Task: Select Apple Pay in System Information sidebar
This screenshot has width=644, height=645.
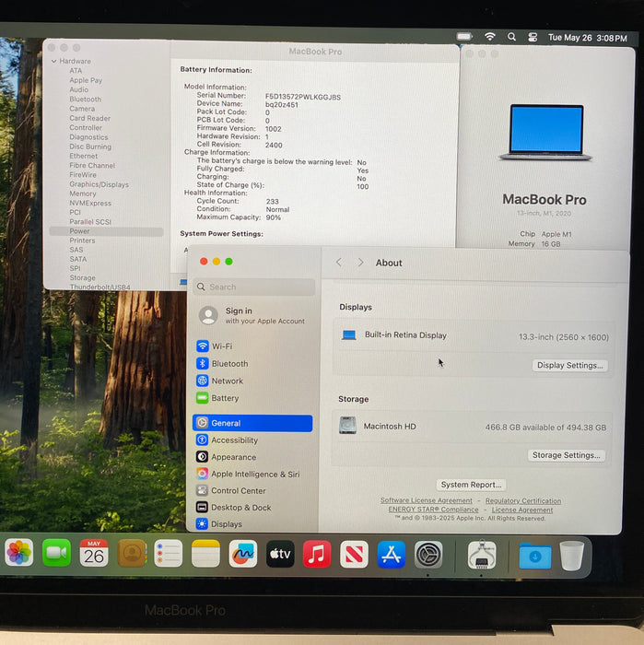Action: (86, 80)
